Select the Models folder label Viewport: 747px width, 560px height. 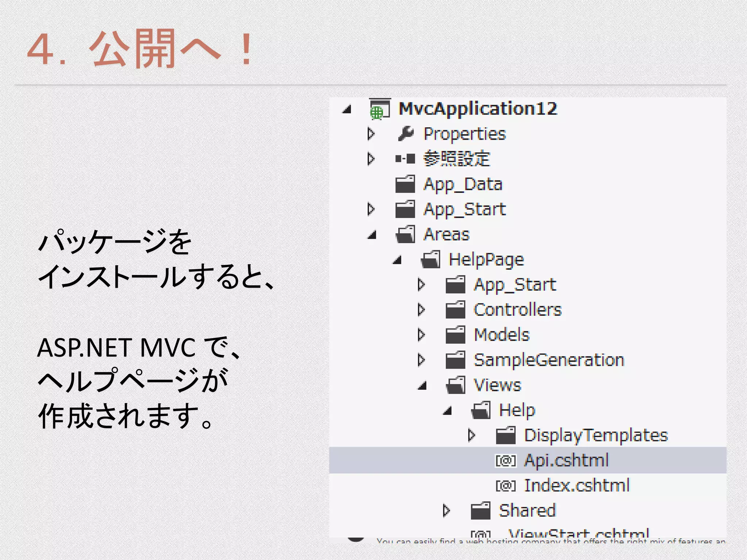502,335
